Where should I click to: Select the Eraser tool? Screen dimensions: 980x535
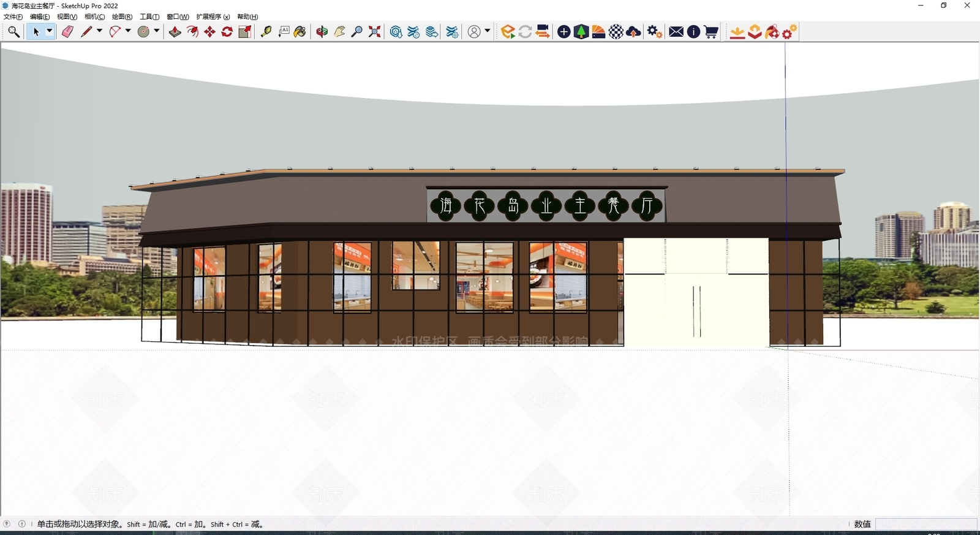point(67,32)
